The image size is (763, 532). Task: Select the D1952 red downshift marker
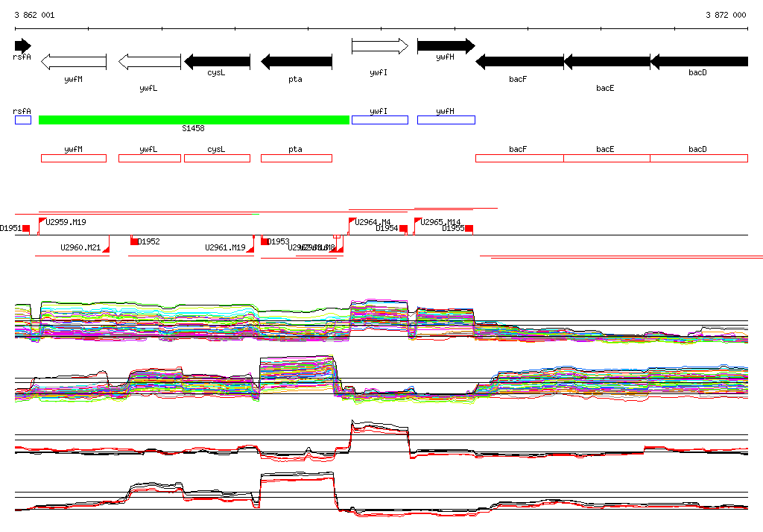tap(134, 241)
